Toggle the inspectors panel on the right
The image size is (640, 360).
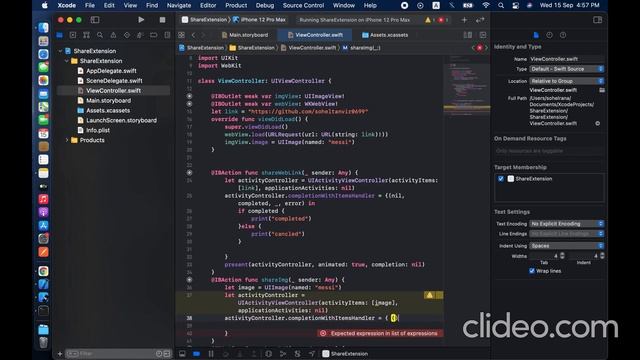click(x=597, y=20)
